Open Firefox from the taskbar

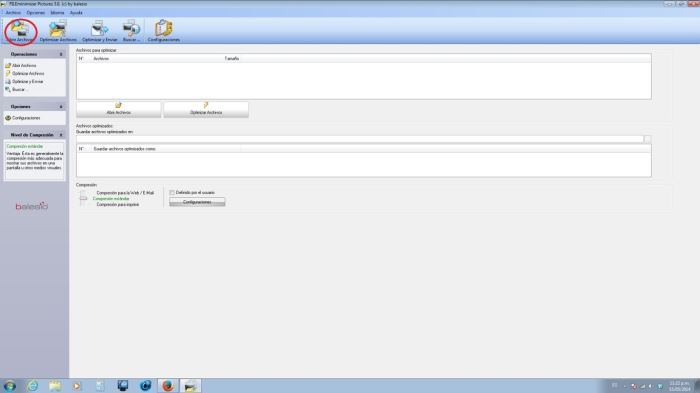168,385
